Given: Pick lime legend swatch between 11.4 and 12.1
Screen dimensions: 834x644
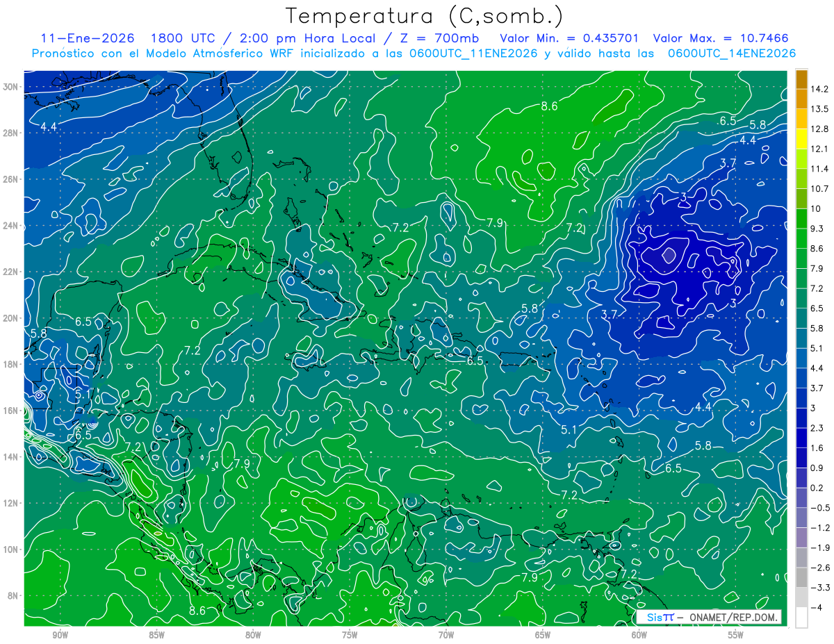Looking at the screenshot, I should (x=801, y=158).
